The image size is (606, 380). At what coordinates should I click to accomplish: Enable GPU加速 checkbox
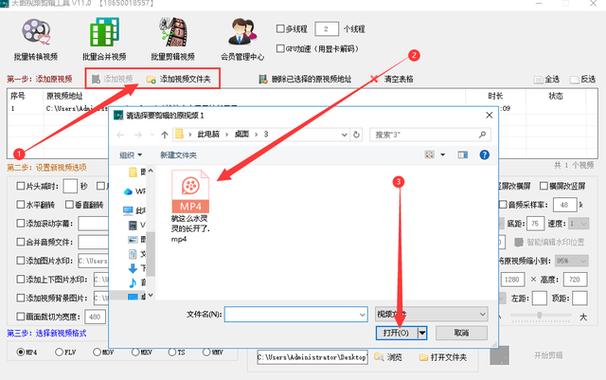click(x=280, y=49)
